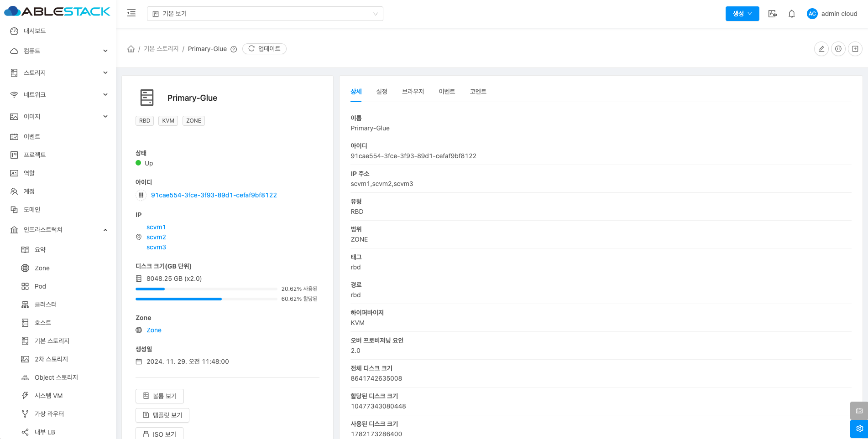This screenshot has height=439, width=868.
Task: Open the 기본 보기 view dropdown
Action: [265, 14]
